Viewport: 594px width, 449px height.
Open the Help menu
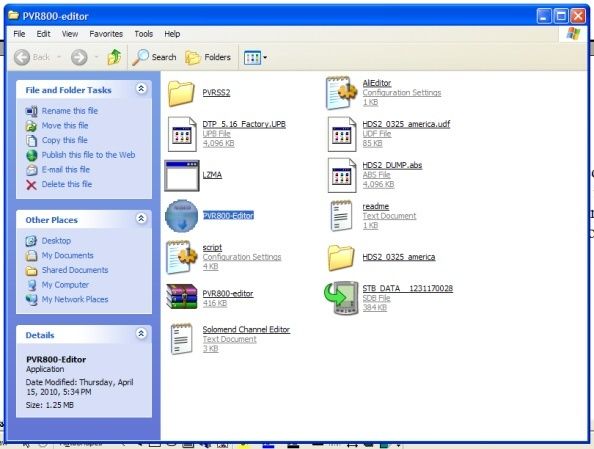pyautogui.click(x=172, y=34)
